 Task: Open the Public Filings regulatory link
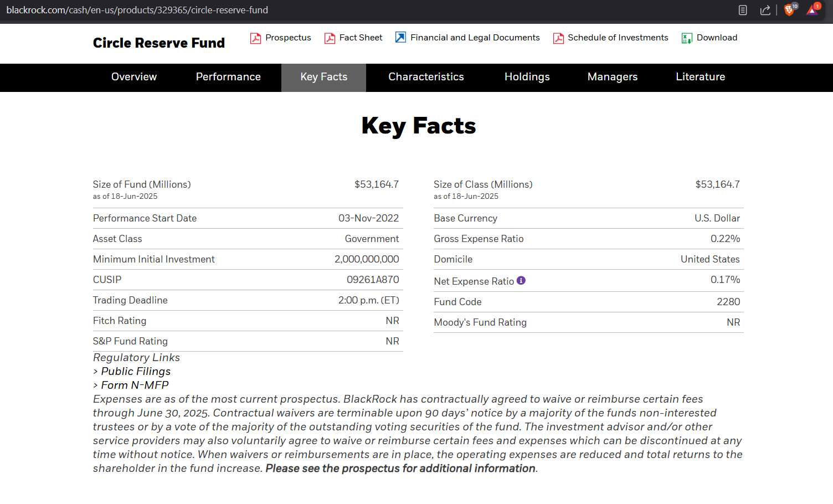click(x=136, y=372)
